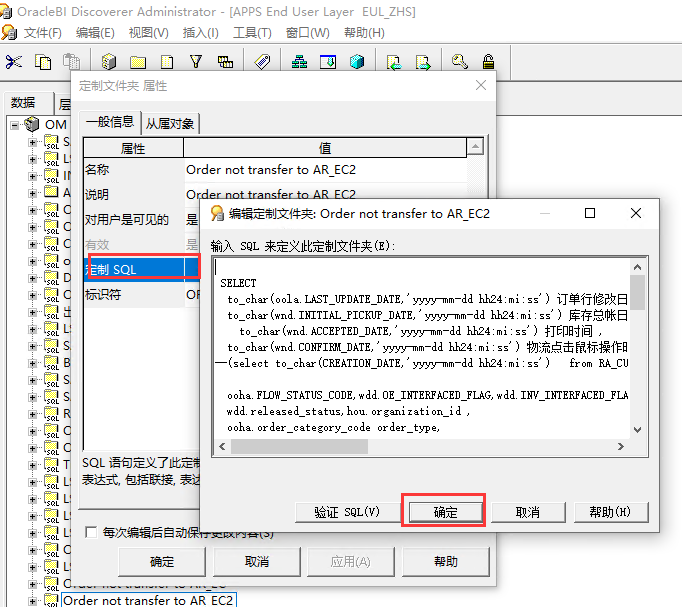The height and width of the screenshot is (607, 682).
Task: Expand the first SQL folder under OM
Action: point(33,142)
